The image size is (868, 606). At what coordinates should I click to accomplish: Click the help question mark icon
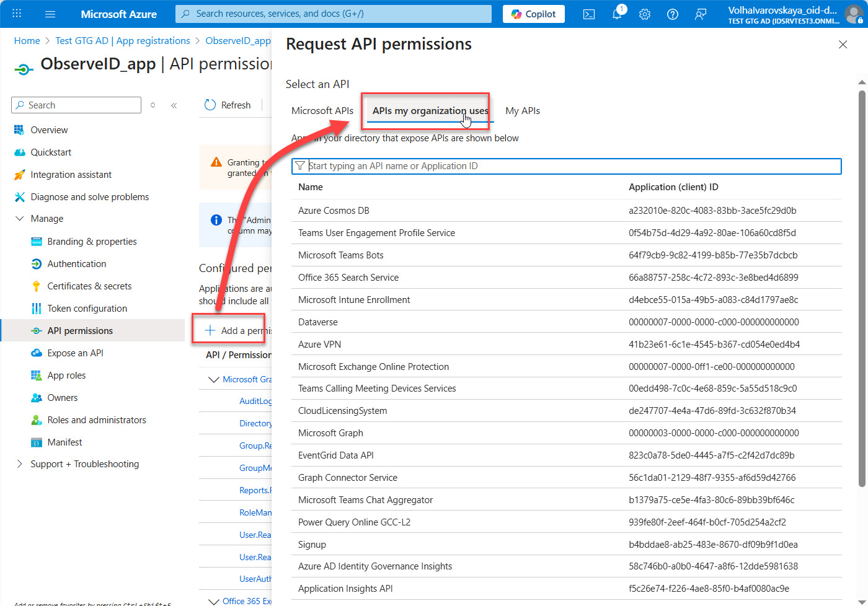[x=673, y=14]
